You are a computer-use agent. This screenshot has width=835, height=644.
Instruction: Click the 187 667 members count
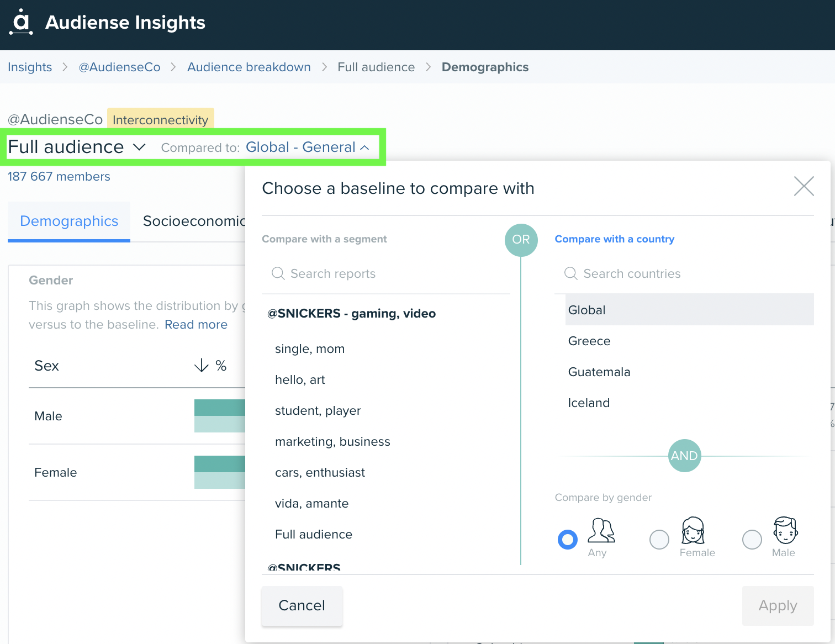(x=59, y=176)
